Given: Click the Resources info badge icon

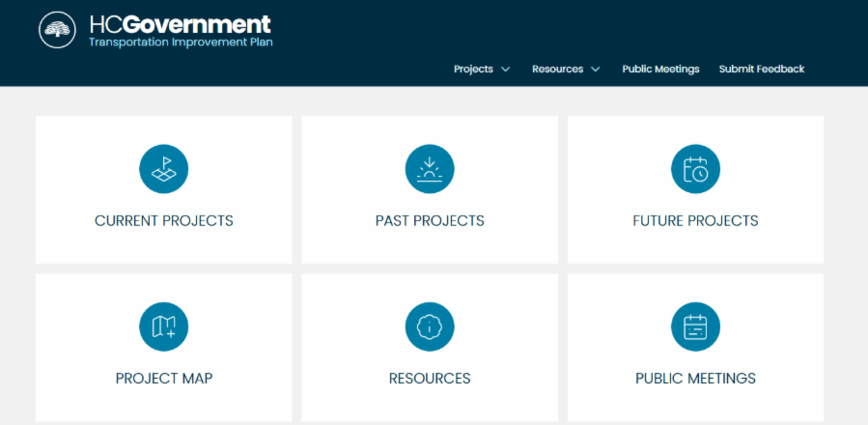Looking at the screenshot, I should coord(430,326).
